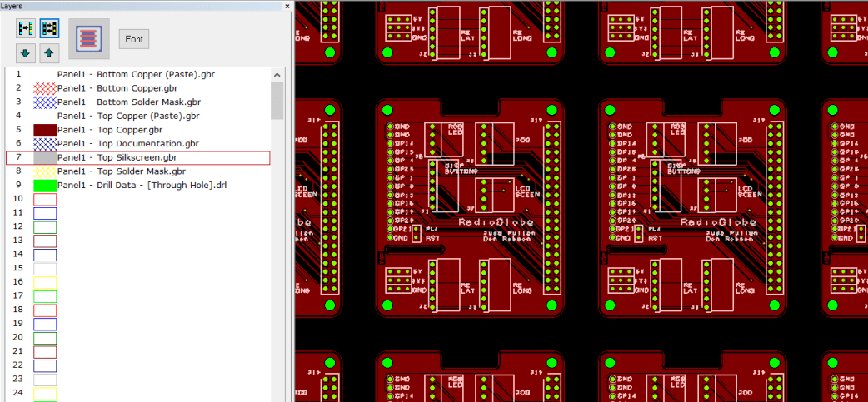
Task: Click empty red swatch on row 18
Action: point(45,310)
